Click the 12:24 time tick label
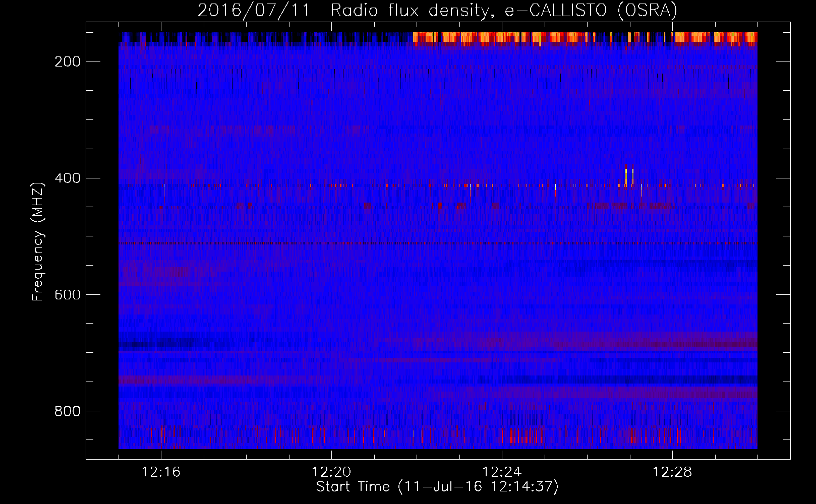 (x=502, y=472)
